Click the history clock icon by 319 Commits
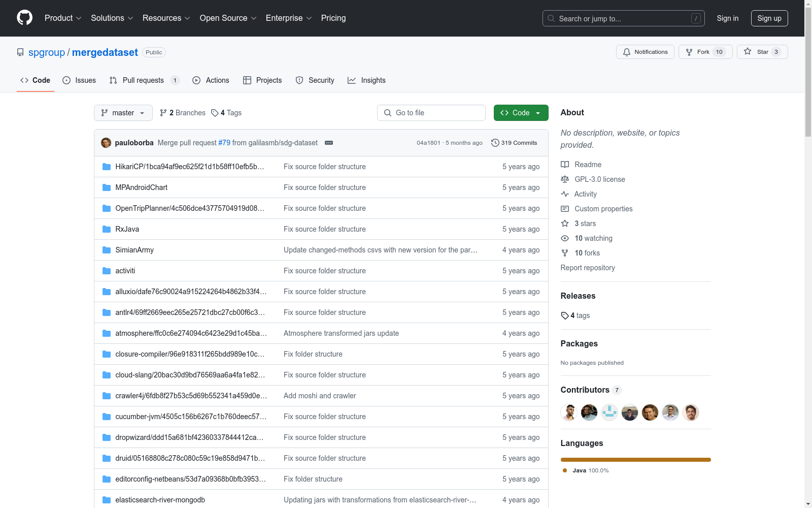This screenshot has height=508, width=812. 495,143
